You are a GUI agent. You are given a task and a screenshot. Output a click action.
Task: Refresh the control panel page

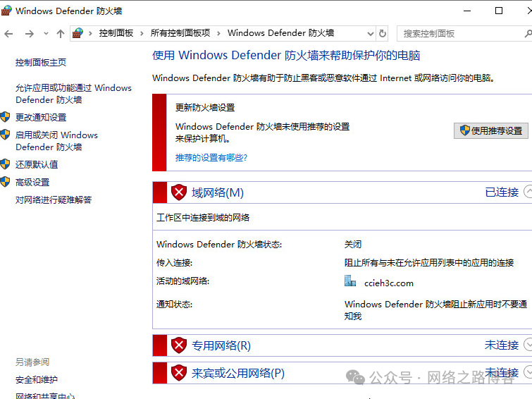(383, 33)
